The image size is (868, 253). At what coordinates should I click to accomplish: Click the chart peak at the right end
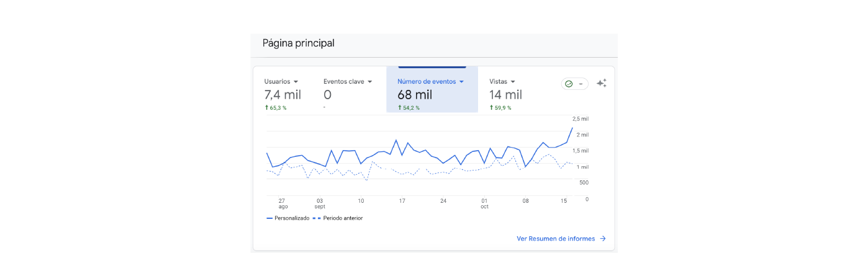(x=572, y=128)
